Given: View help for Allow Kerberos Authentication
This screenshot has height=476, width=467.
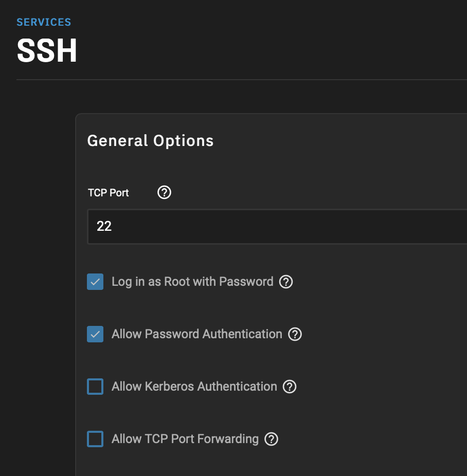Looking at the screenshot, I should coord(290,387).
